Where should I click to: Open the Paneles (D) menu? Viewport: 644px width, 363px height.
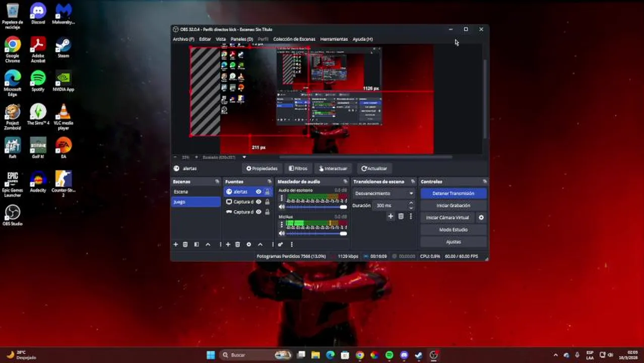241,39
